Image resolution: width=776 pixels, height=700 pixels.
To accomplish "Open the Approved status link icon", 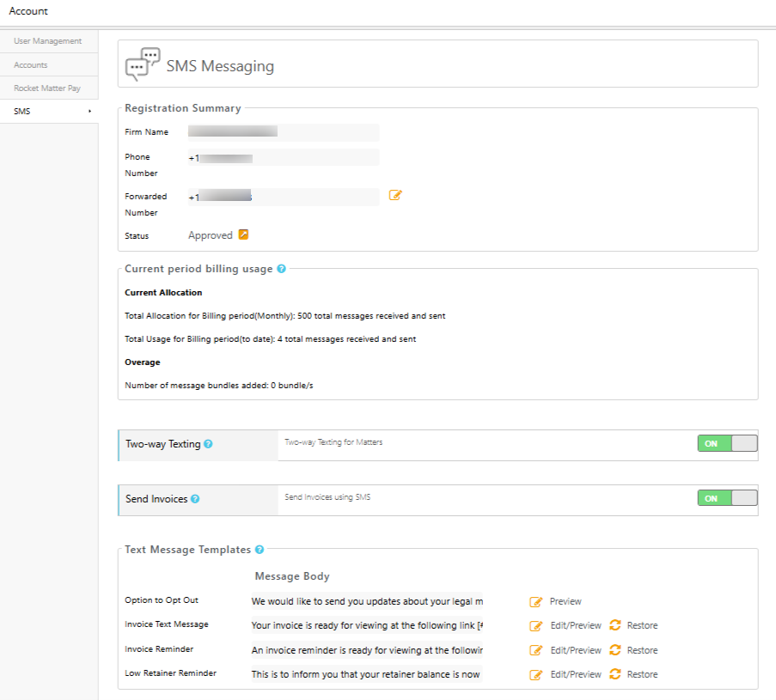I will coord(243,234).
